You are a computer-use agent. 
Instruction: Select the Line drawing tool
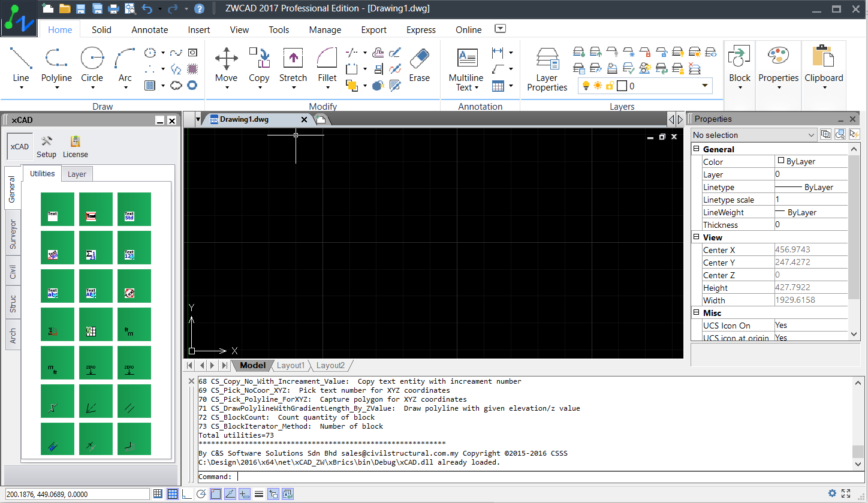click(x=21, y=65)
